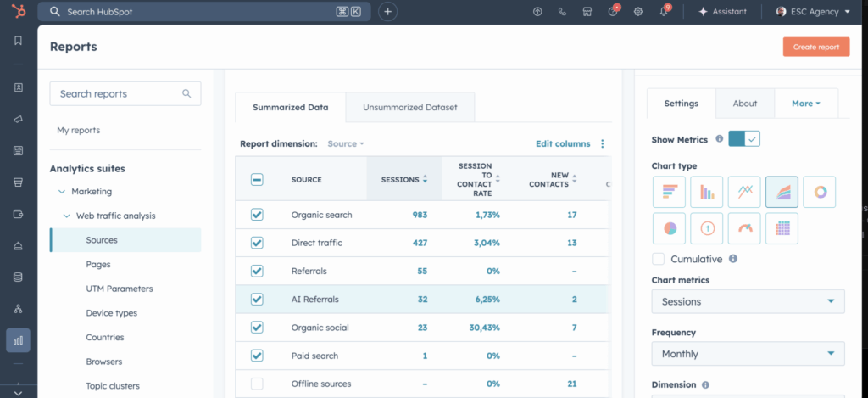The width and height of the screenshot is (868, 398).
Task: Click the info icon next to Cumulative
Action: 733,258
